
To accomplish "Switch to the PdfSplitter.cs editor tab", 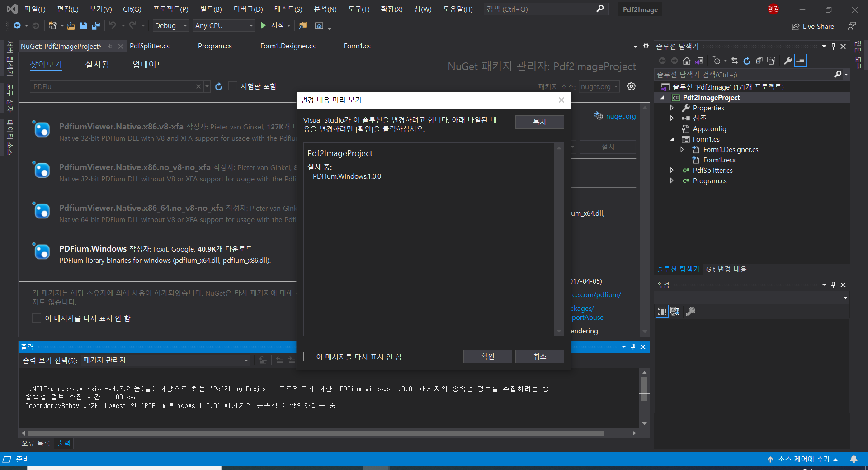I will [150, 46].
